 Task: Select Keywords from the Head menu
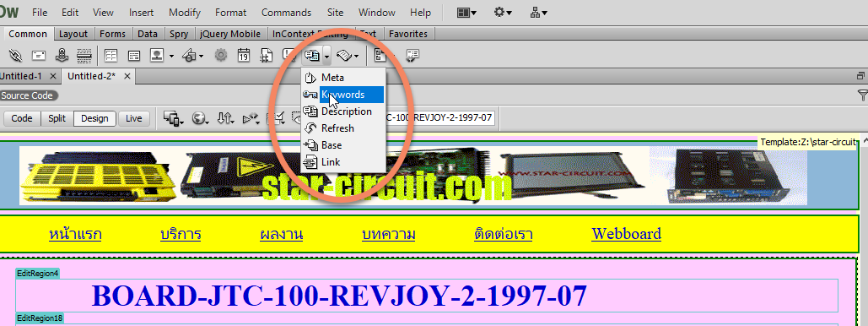(x=343, y=95)
